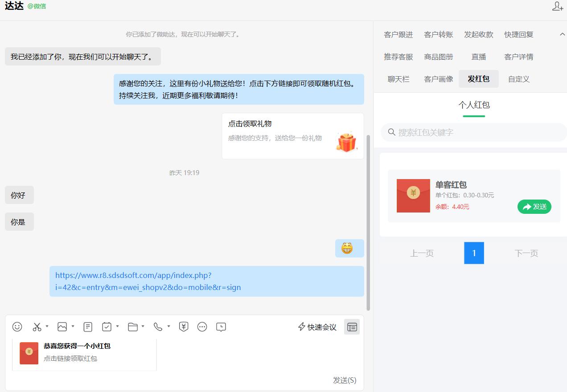Open the 聊天栏 tab

[x=399, y=79]
